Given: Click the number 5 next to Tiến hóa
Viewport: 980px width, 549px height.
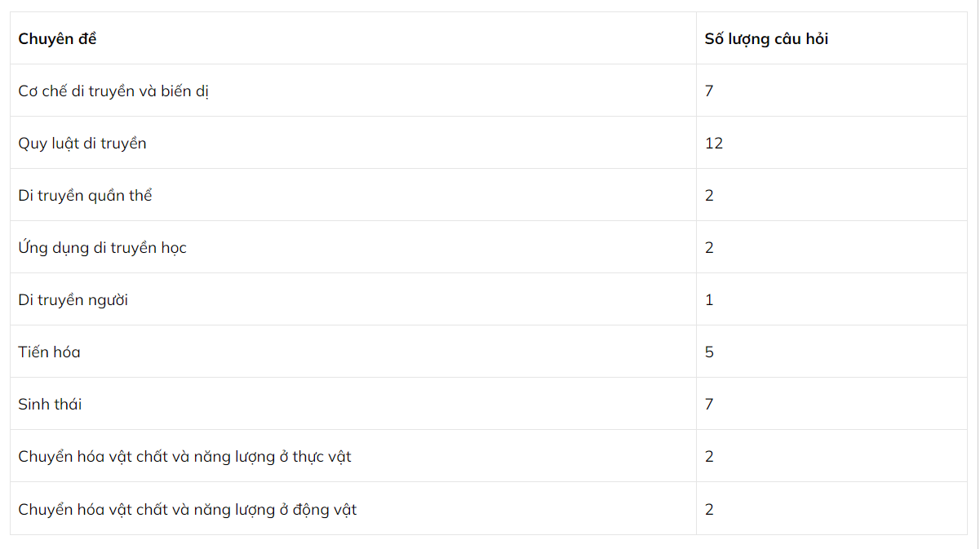Looking at the screenshot, I should 709,352.
